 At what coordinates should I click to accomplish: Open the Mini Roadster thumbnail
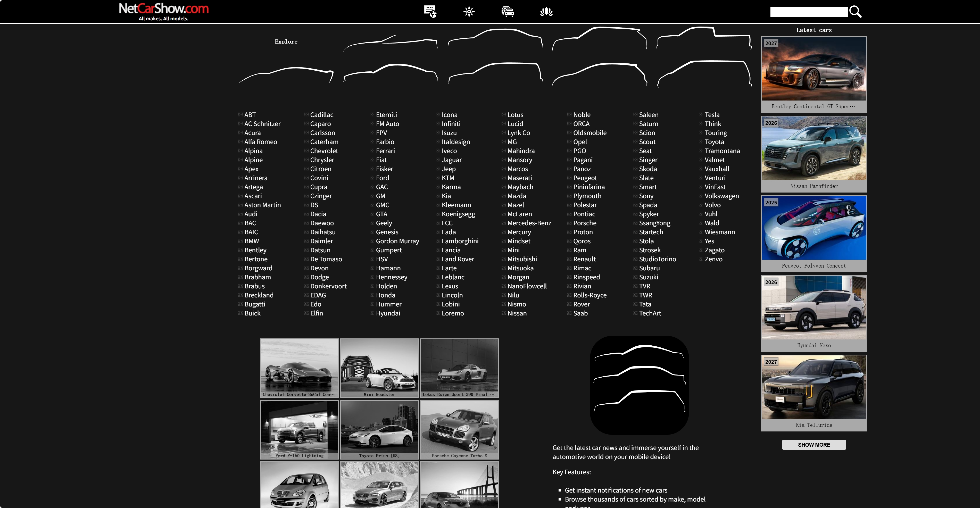coord(379,368)
